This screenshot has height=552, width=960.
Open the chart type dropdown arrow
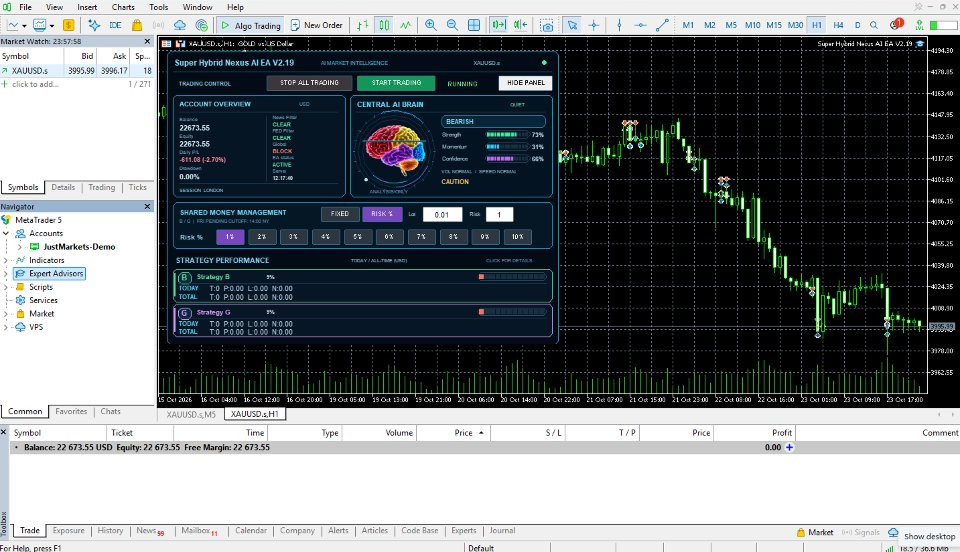coord(24,26)
